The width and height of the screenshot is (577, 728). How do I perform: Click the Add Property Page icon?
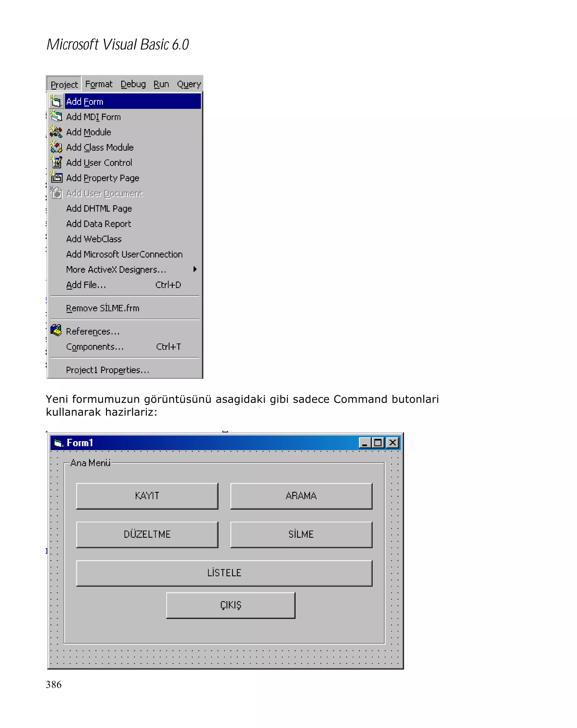56,177
